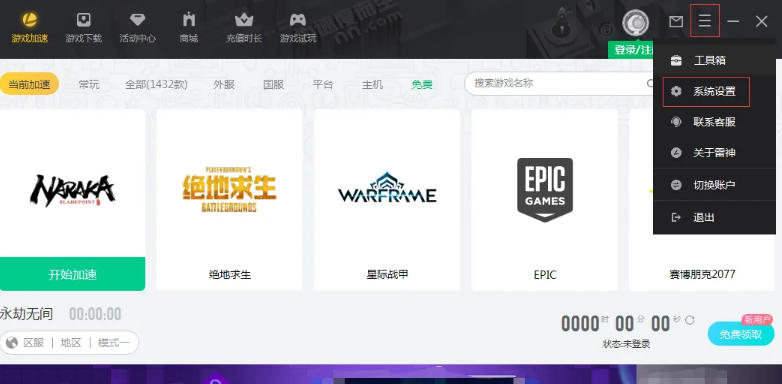Viewport: 782px width, 384px height.
Task: Click the system settings gear icon
Action: pyautogui.click(x=676, y=92)
